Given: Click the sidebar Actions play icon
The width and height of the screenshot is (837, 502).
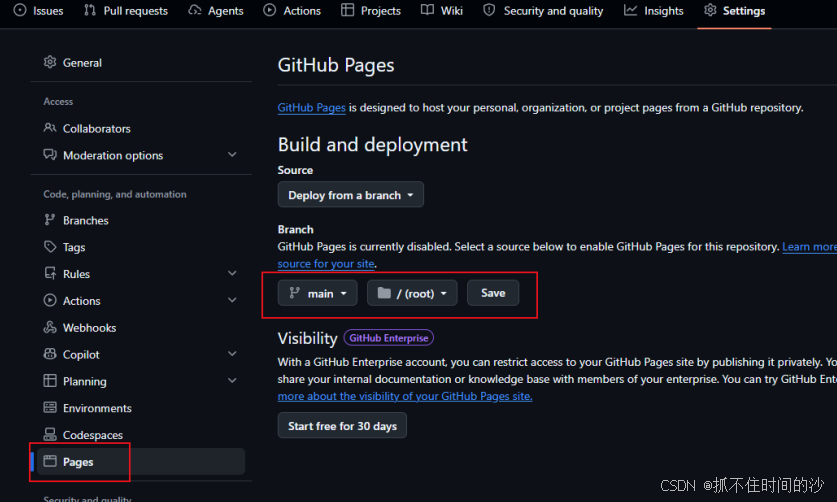Looking at the screenshot, I should pyautogui.click(x=50, y=300).
